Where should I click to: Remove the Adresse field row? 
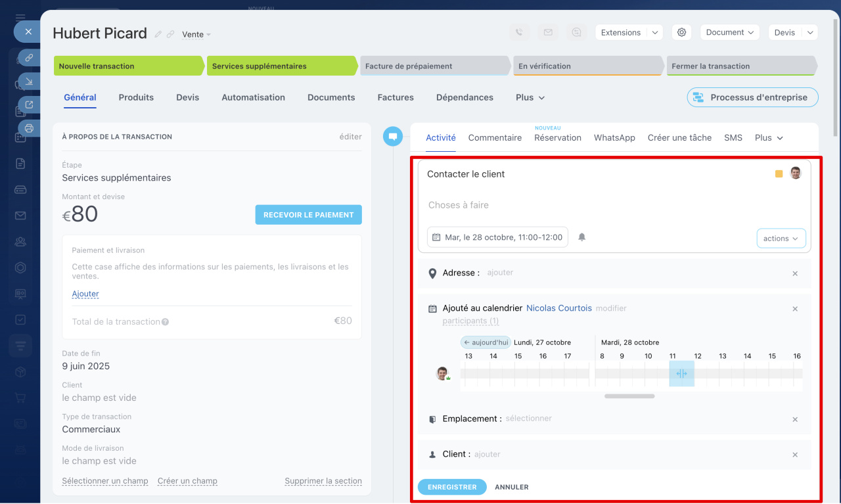(795, 273)
